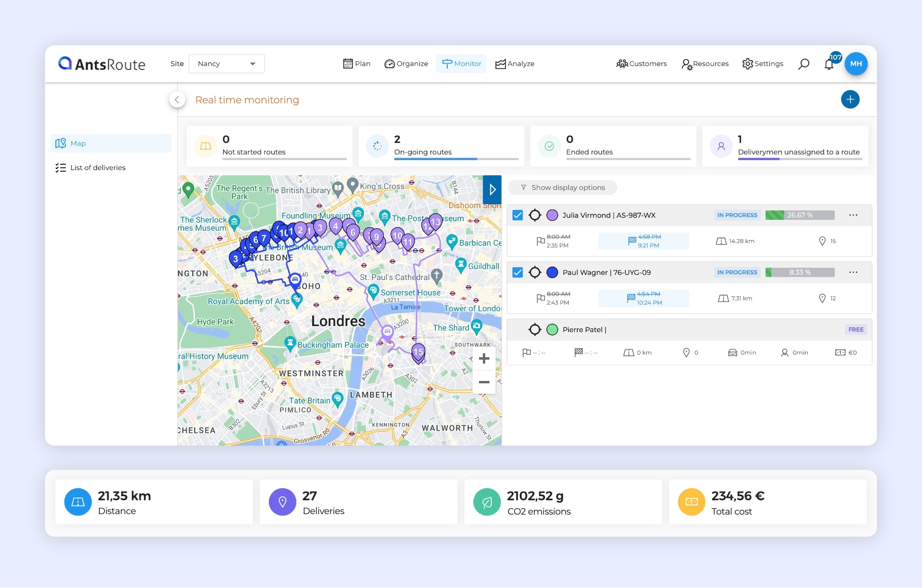Open three-dot menu for Paul Wagner

click(853, 272)
